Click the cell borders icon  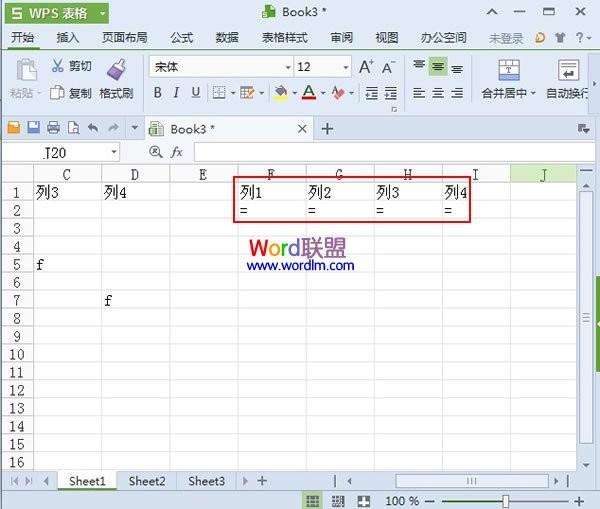(219, 93)
